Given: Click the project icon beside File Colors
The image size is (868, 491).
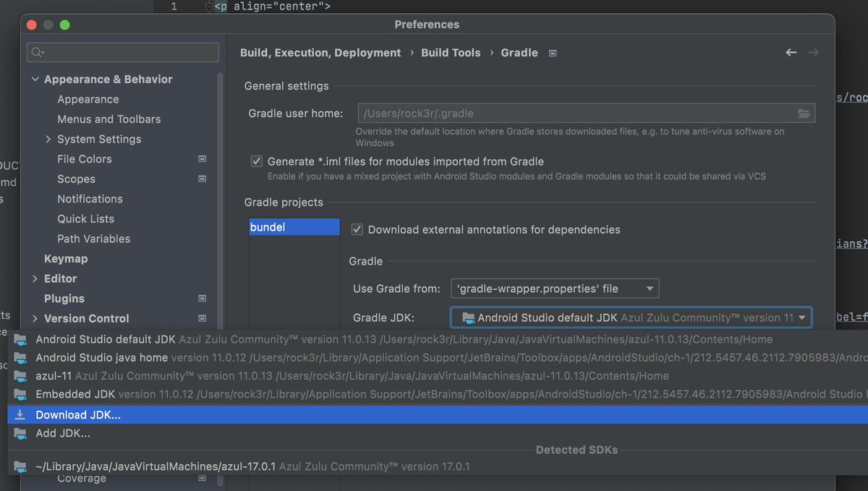Looking at the screenshot, I should [x=203, y=159].
